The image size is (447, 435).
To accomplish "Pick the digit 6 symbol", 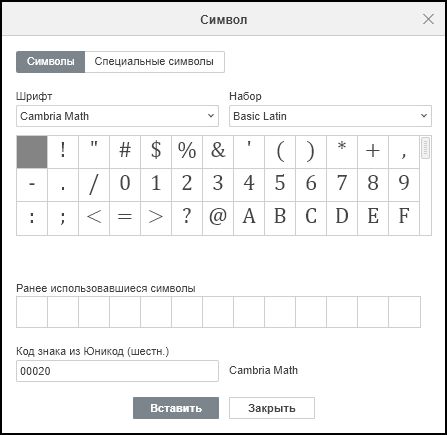I will click(x=311, y=185).
